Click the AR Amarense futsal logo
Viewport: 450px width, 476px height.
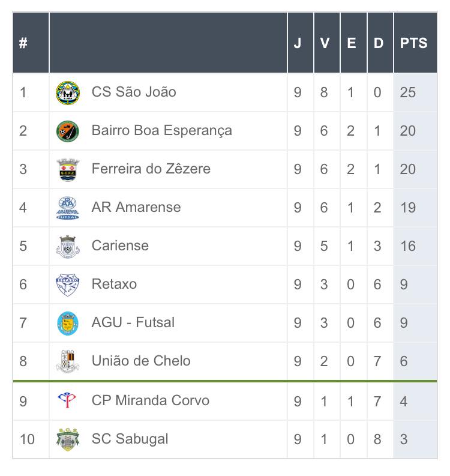[67, 208]
